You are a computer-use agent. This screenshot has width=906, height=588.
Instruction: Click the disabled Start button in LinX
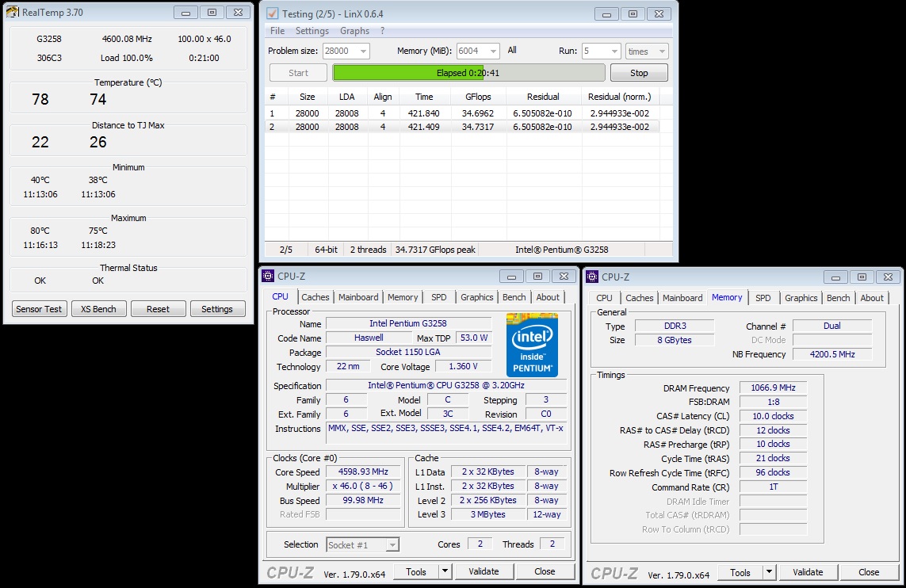point(298,73)
